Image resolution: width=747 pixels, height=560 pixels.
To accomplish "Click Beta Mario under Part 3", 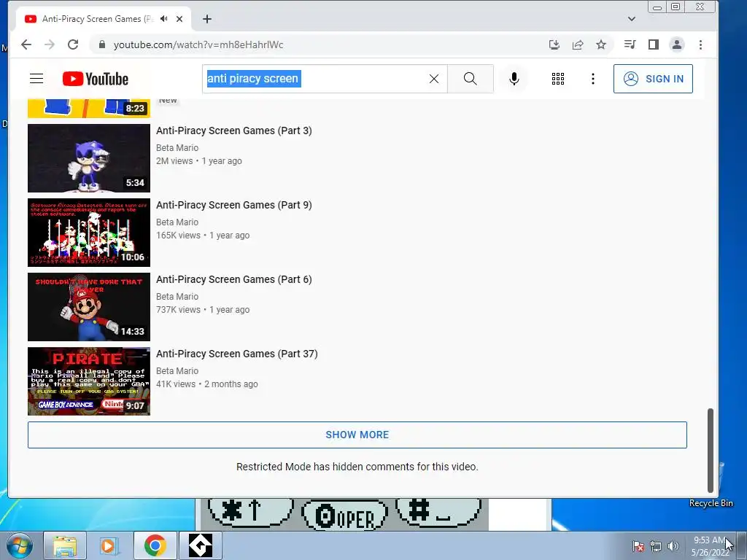I will click(x=177, y=147).
